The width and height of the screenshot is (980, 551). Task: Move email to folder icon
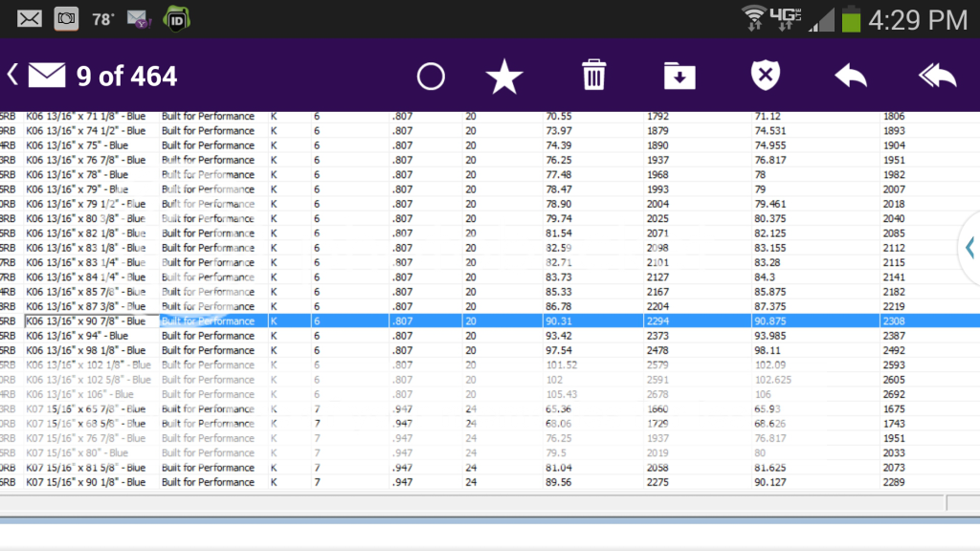point(679,76)
